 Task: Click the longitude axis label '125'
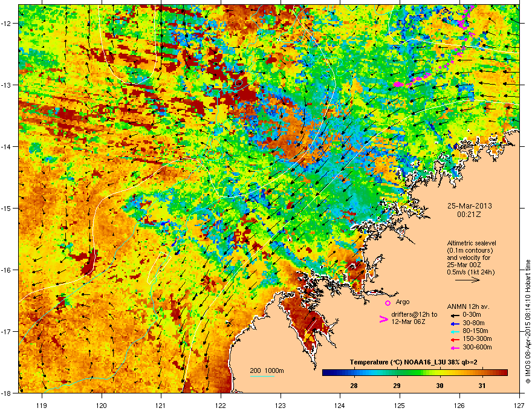pos(400,405)
